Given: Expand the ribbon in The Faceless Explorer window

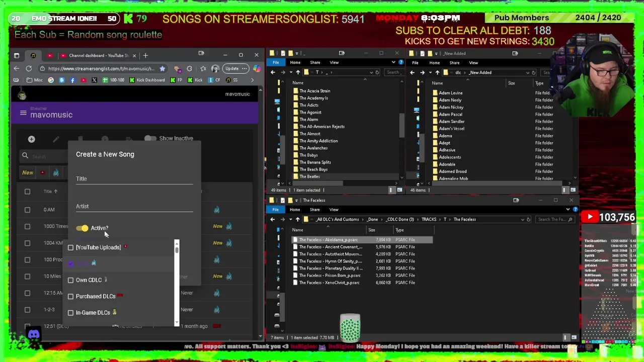Looking at the screenshot, I should (568, 209).
